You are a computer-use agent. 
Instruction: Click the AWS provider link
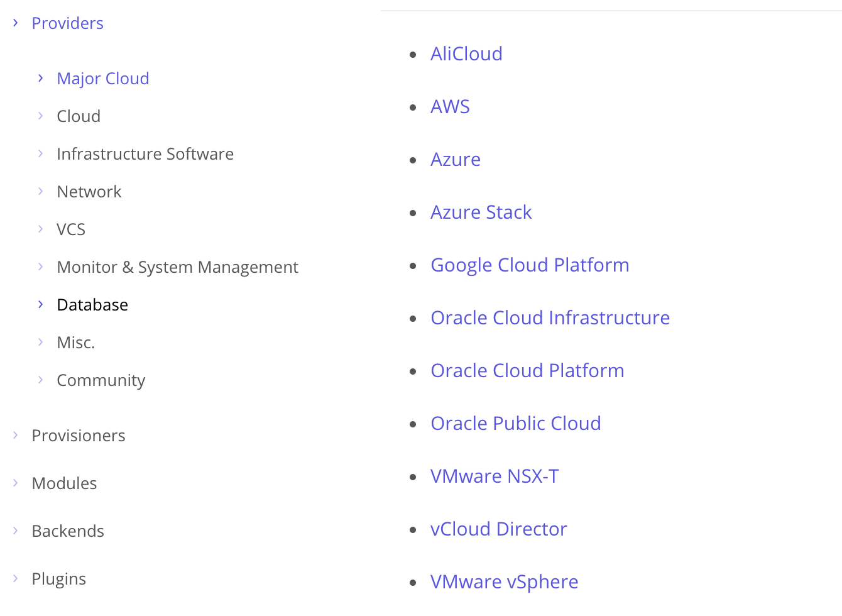(450, 107)
